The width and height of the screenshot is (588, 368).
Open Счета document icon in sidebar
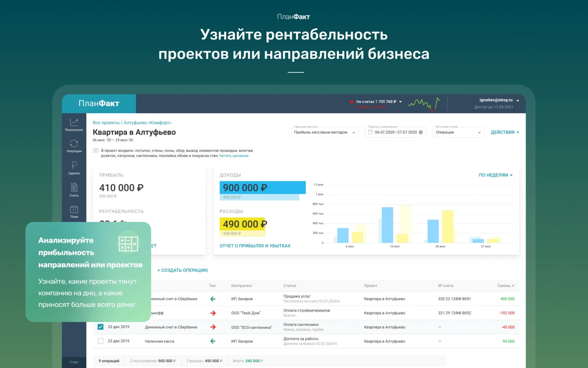tap(74, 189)
